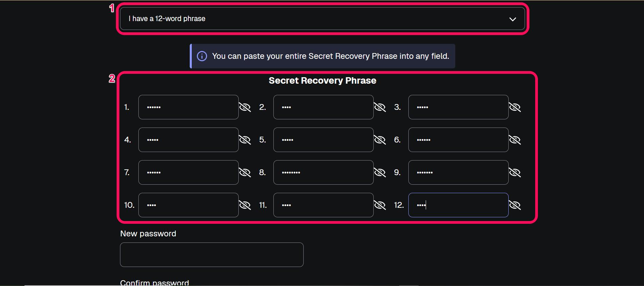The width and height of the screenshot is (644, 286).
Task: Click the info icon in the paste hint
Action: pos(202,56)
